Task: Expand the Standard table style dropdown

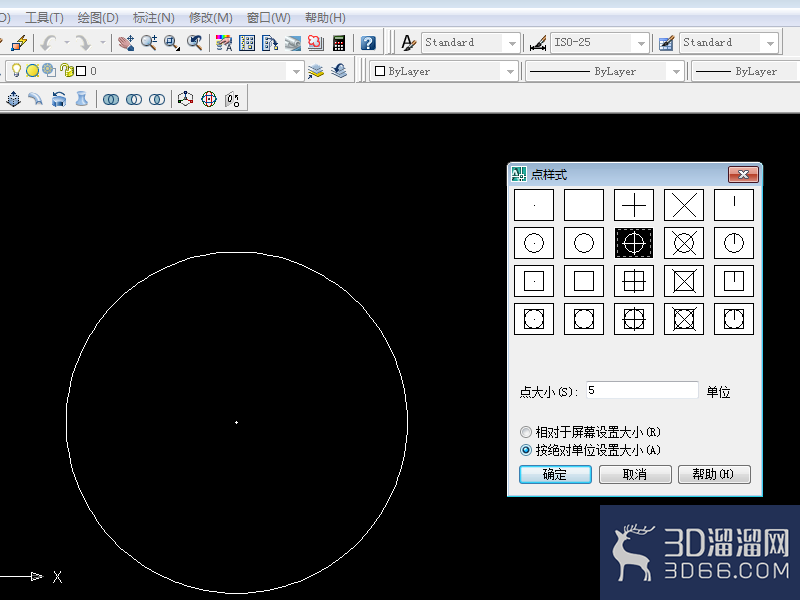Action: [770, 43]
